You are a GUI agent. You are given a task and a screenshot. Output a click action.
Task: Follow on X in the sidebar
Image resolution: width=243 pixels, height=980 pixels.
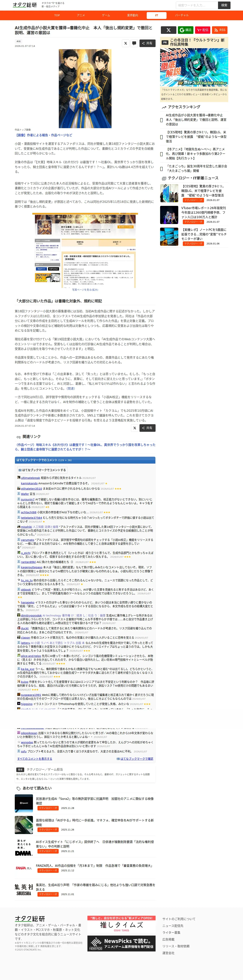(168, 30)
